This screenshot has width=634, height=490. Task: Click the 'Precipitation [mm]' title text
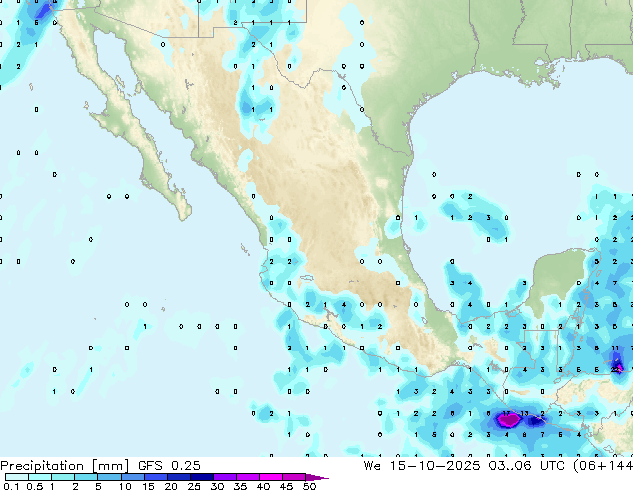65,466
